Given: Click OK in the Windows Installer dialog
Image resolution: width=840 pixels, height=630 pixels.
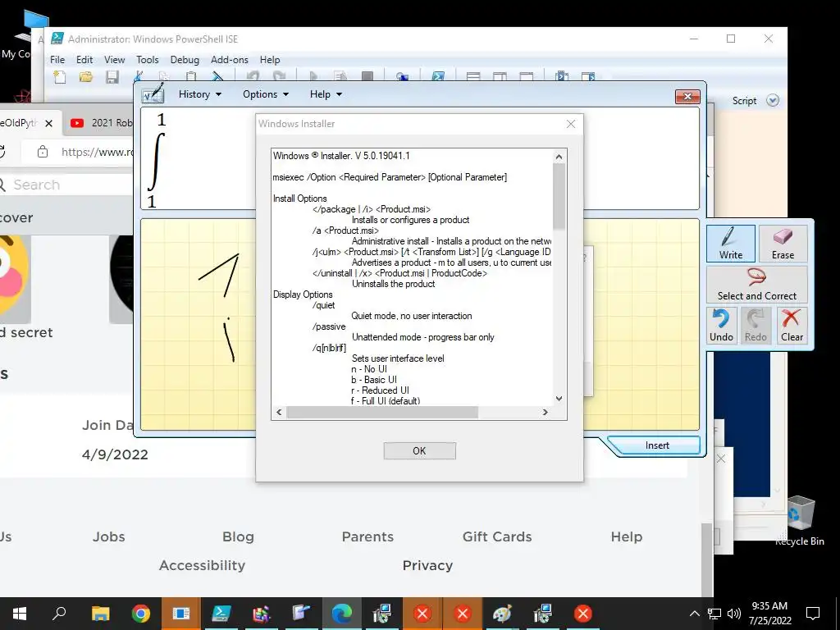Looking at the screenshot, I should (419, 451).
